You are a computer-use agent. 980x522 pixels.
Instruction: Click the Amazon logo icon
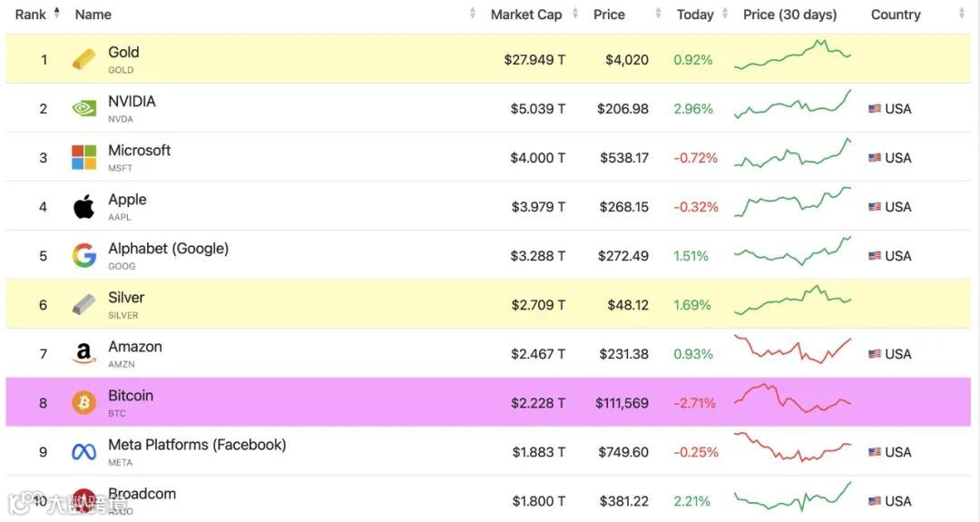tap(84, 354)
